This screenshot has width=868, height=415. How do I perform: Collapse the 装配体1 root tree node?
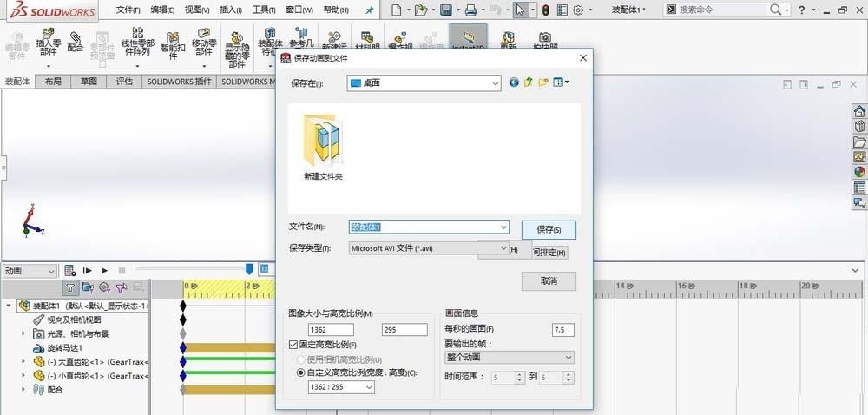[9, 306]
